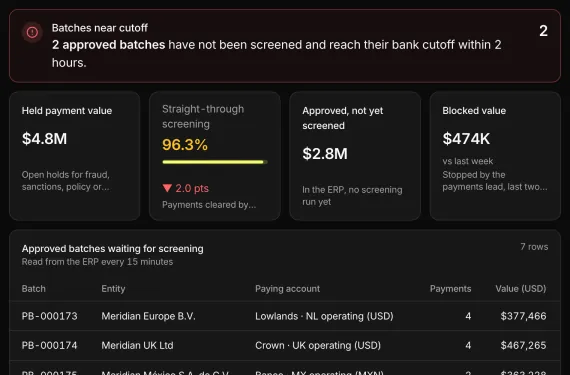Click Lowlands · NL operating (USD) account

pos(324,316)
